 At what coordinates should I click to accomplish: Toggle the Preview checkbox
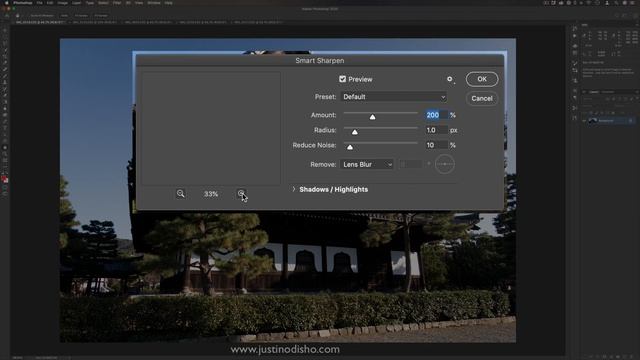click(x=342, y=79)
